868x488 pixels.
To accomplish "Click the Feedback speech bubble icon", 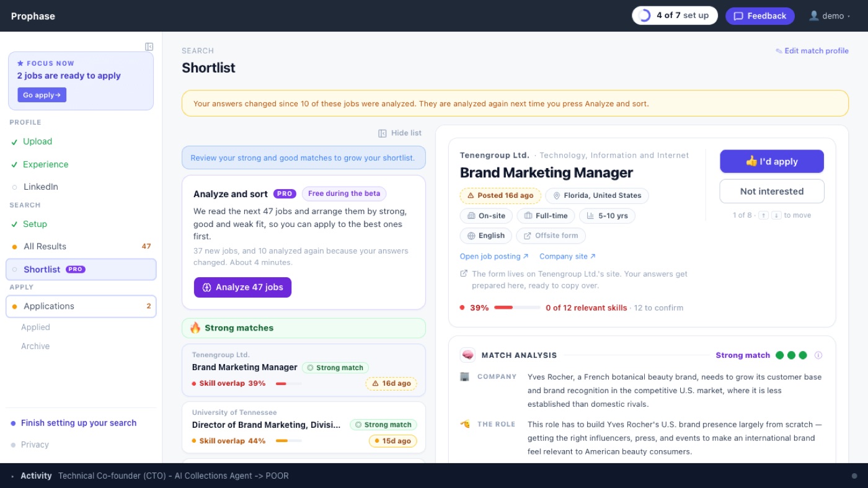I will (x=738, y=16).
